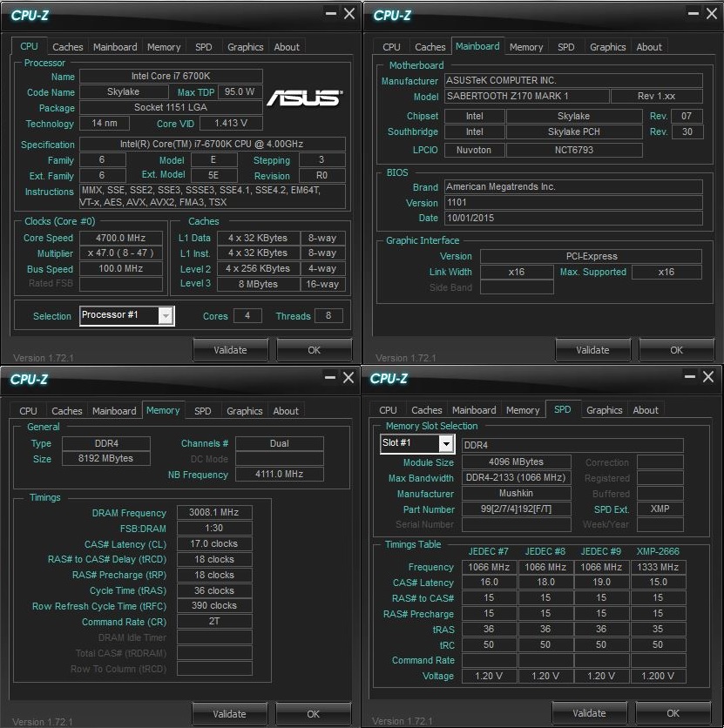Image resolution: width=724 pixels, height=728 pixels.
Task: Click the DRAM Frequency value '3008.1 MHz'
Action: (214, 513)
